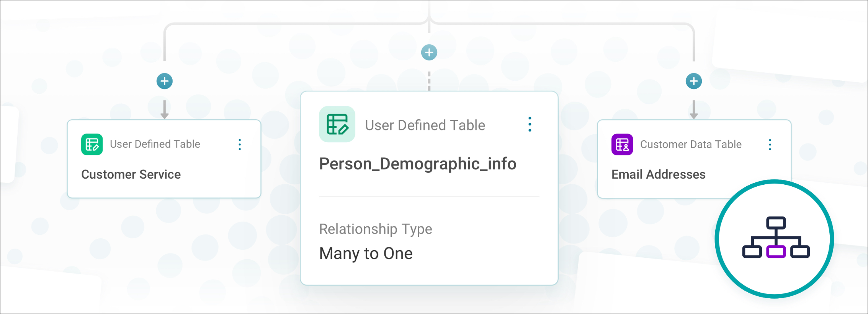Click the plus button above Person_Demographic_info card
The image size is (868, 314).
[x=429, y=52]
